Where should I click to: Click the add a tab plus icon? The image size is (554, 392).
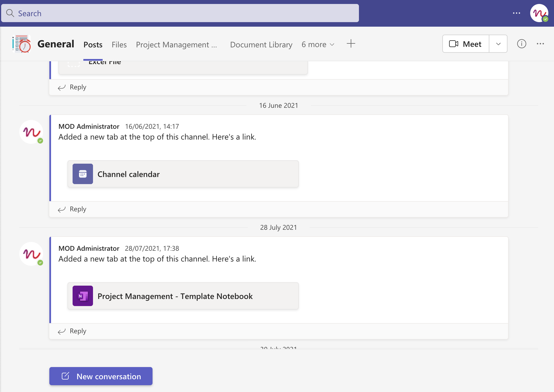click(x=351, y=44)
